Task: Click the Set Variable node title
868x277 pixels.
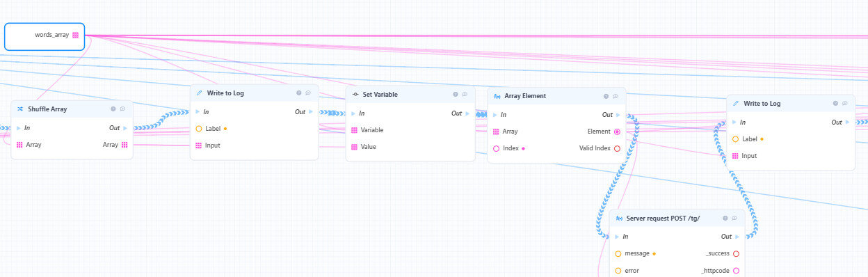Action: [x=380, y=94]
